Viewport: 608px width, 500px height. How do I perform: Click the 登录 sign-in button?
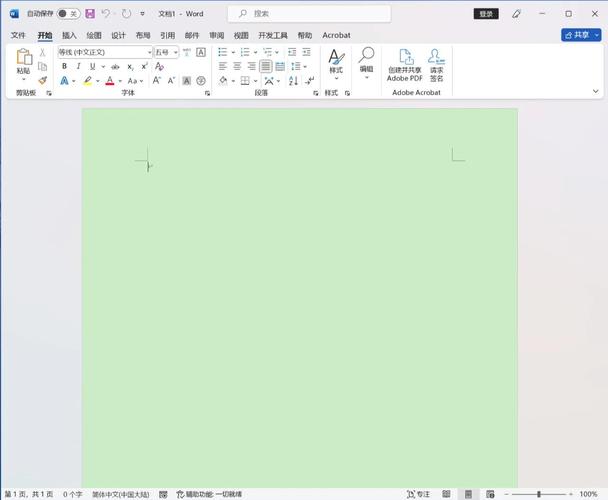(486, 14)
